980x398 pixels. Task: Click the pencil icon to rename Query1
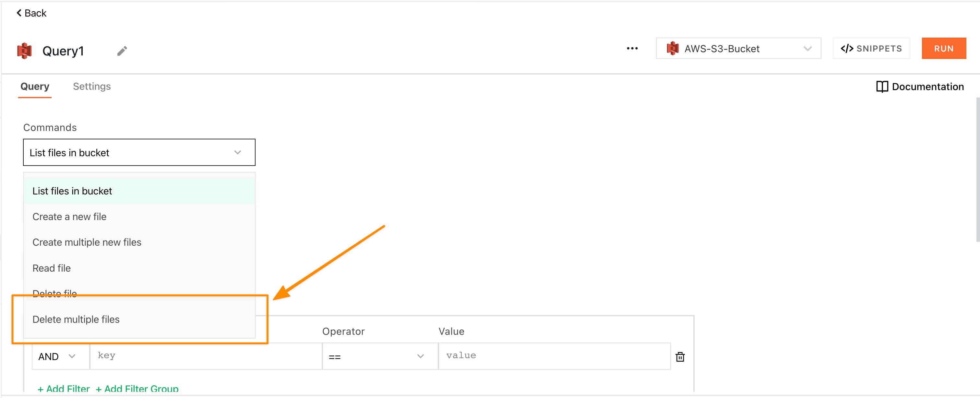[122, 51]
